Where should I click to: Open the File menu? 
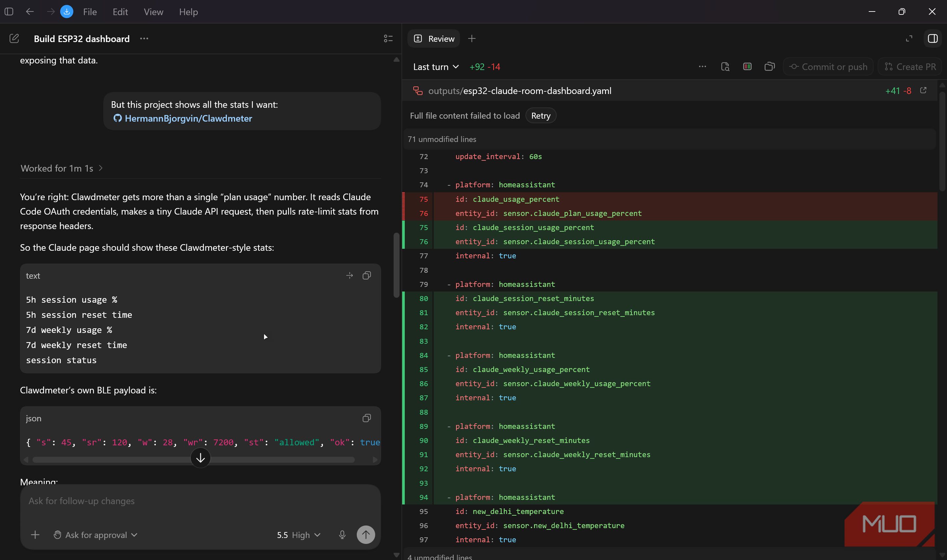click(90, 12)
